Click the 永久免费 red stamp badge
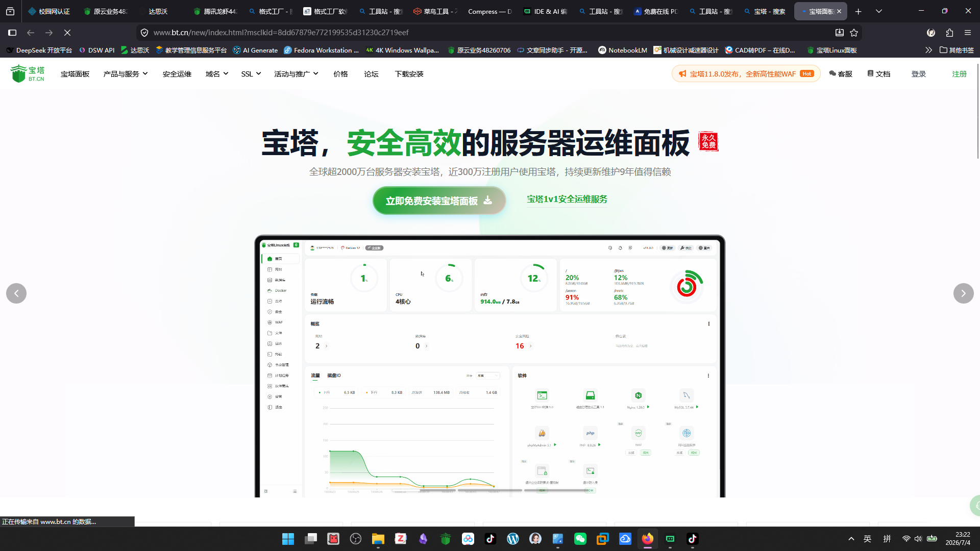 [708, 141]
